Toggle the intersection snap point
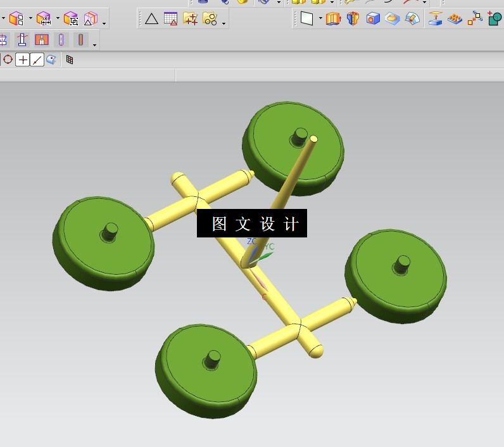 coord(23,60)
